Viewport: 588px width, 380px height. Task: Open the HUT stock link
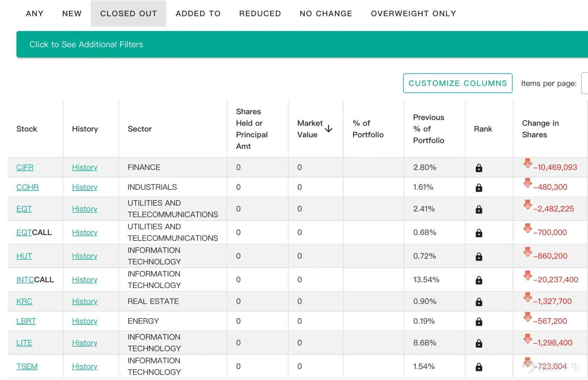[24, 256]
